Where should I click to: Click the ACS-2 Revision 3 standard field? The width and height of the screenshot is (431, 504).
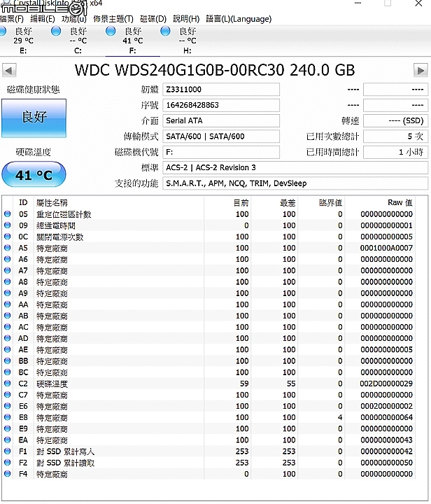pyautogui.click(x=295, y=167)
